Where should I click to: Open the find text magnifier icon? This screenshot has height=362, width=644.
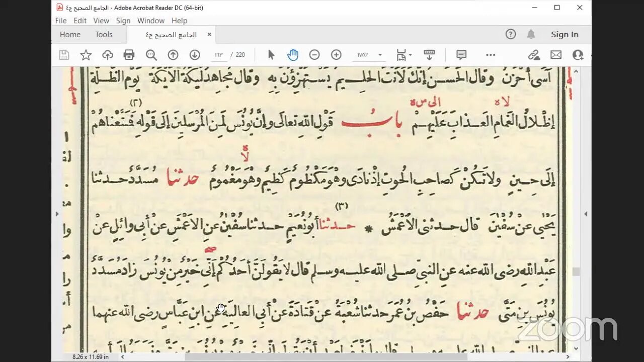(151, 55)
